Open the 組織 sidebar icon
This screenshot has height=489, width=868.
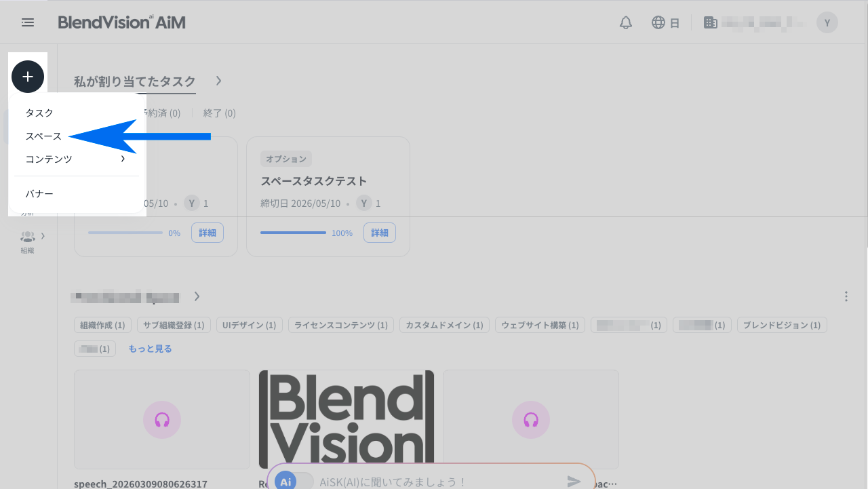click(27, 241)
